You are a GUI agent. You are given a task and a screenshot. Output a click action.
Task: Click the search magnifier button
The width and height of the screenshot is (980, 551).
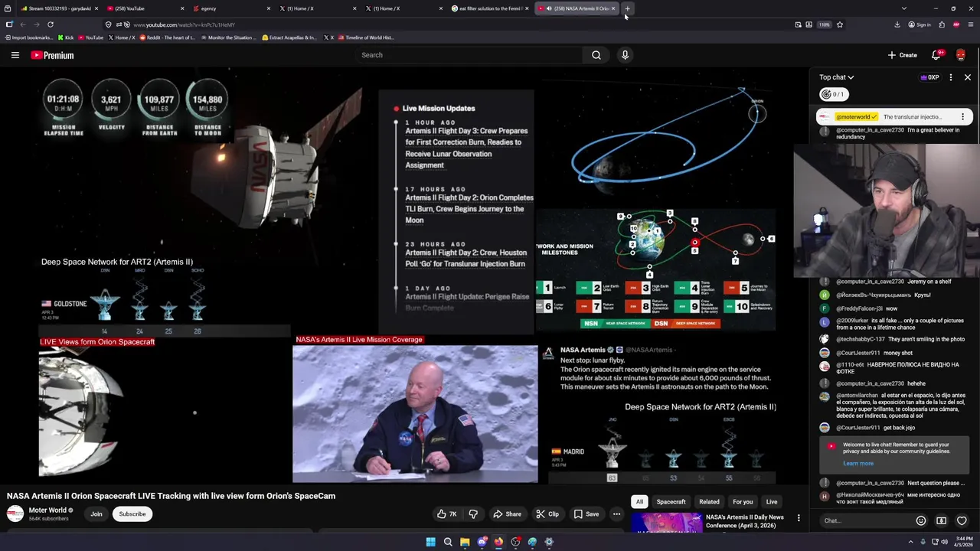(x=596, y=55)
